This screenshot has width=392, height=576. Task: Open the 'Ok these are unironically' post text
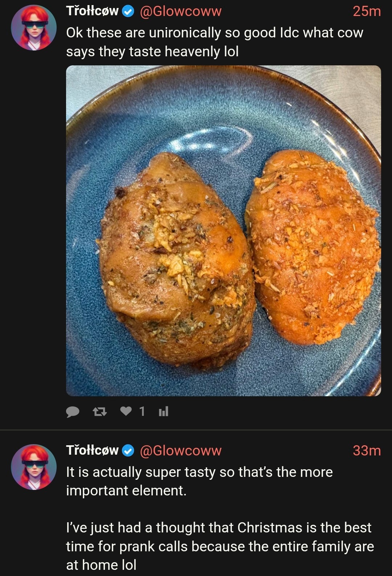tap(214, 42)
